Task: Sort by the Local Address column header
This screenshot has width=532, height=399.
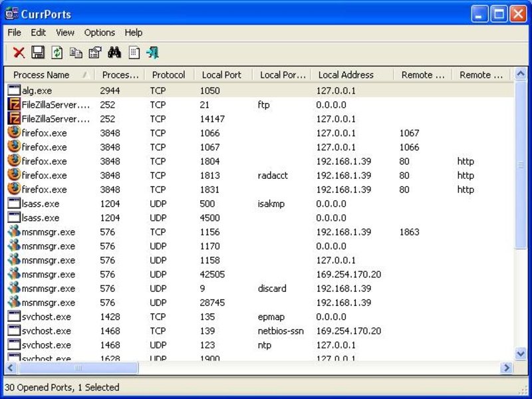Action: (x=346, y=75)
